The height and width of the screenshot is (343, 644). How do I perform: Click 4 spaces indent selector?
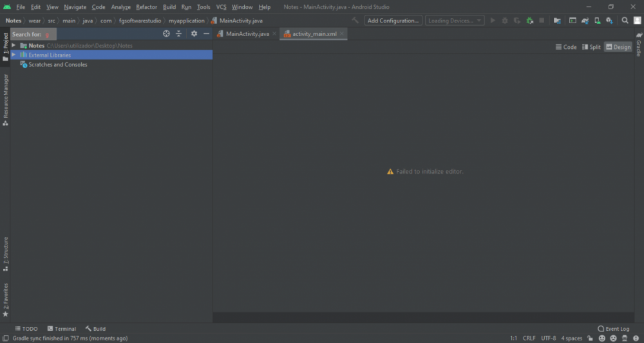[x=572, y=338]
